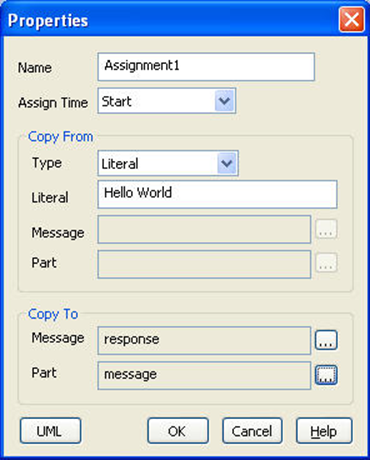Click the Copy To group heading
This screenshot has width=370, height=460.
tap(53, 314)
